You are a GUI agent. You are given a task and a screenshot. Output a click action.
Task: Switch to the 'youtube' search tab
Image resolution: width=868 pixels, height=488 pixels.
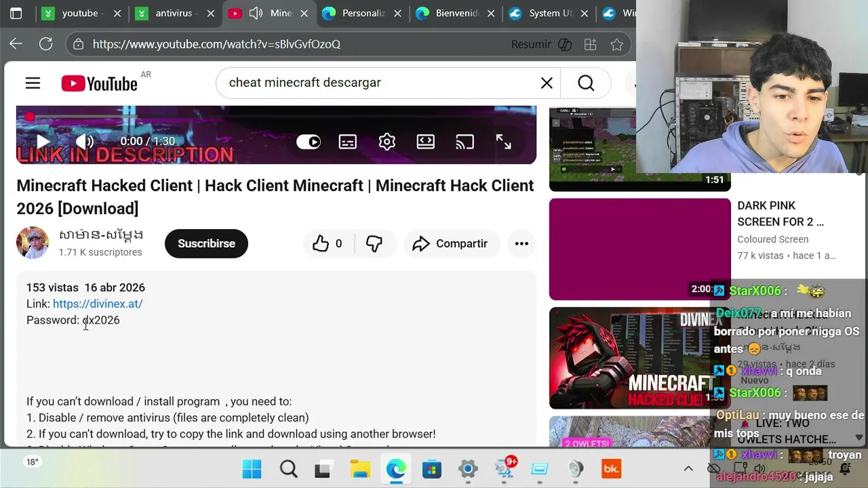point(80,13)
